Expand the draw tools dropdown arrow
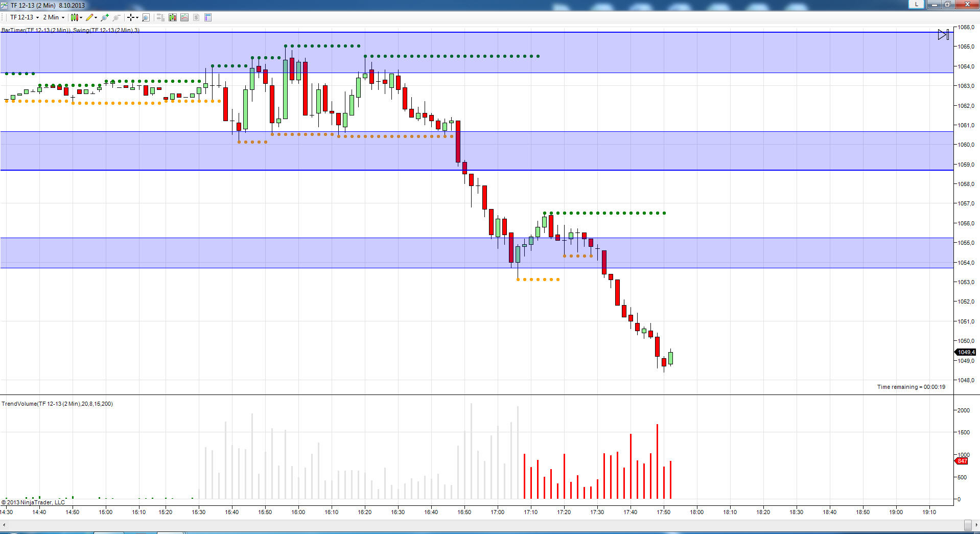The height and width of the screenshot is (534, 980). tap(96, 17)
